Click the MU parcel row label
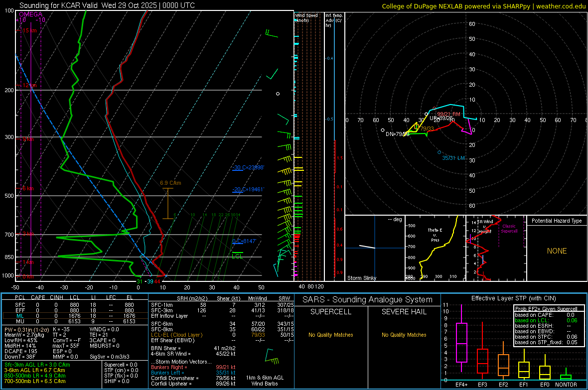The width and height of the screenshot is (588, 390). click(20, 321)
